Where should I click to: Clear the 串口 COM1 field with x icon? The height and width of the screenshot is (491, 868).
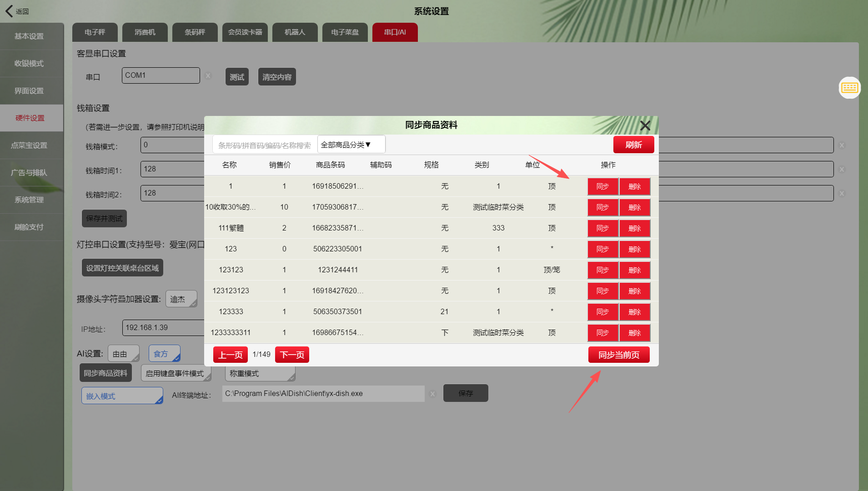click(208, 76)
